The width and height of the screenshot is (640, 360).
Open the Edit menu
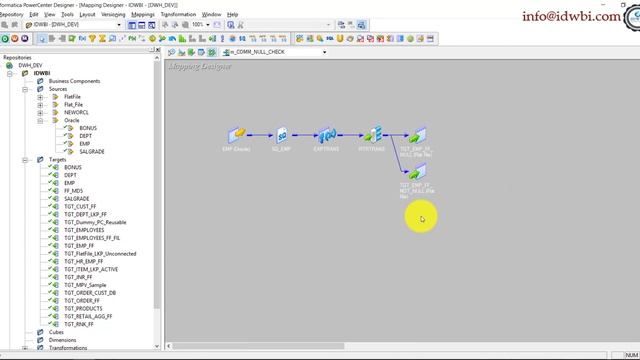tap(33, 14)
